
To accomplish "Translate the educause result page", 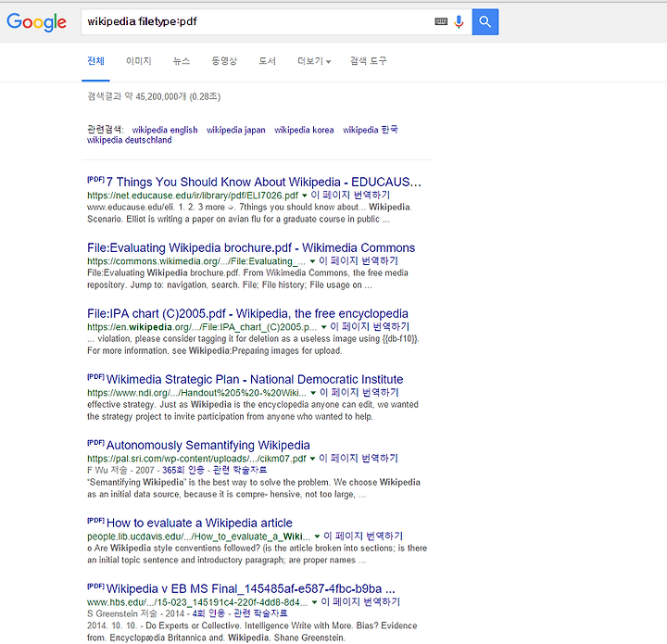I will (350, 195).
